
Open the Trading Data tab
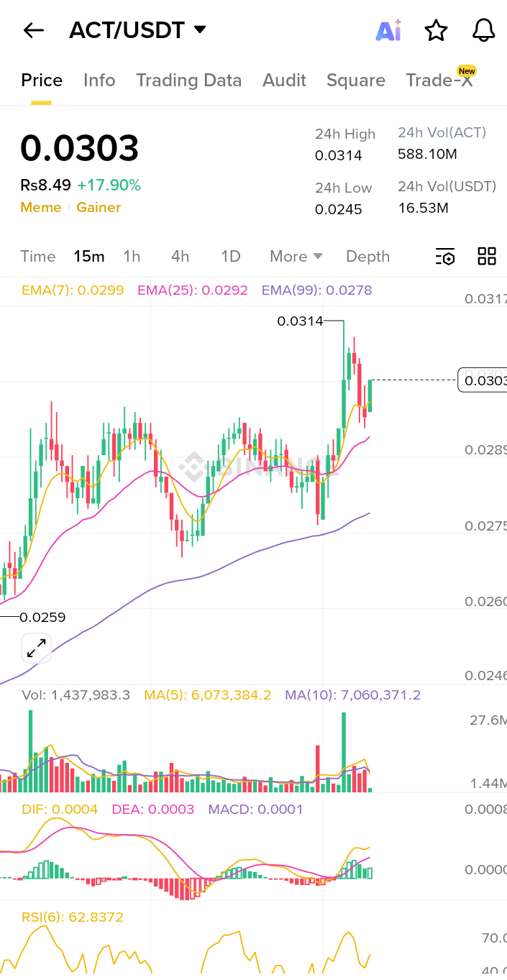click(189, 81)
